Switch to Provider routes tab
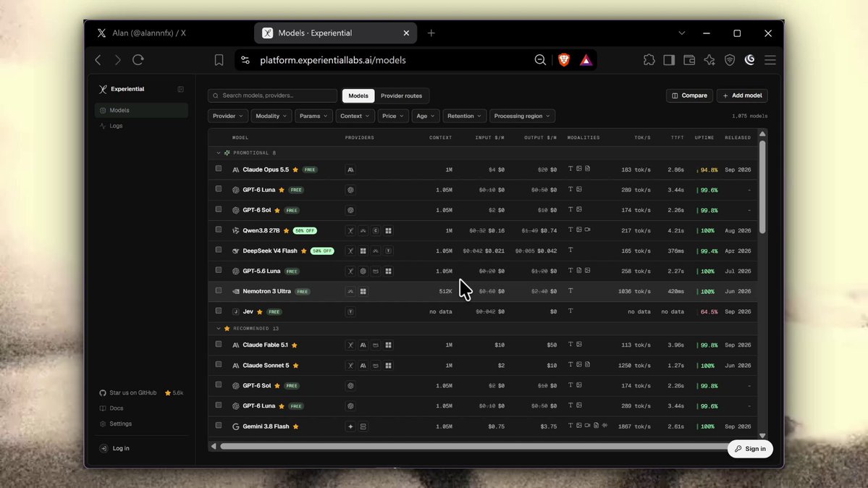The image size is (868, 488). coord(401,96)
